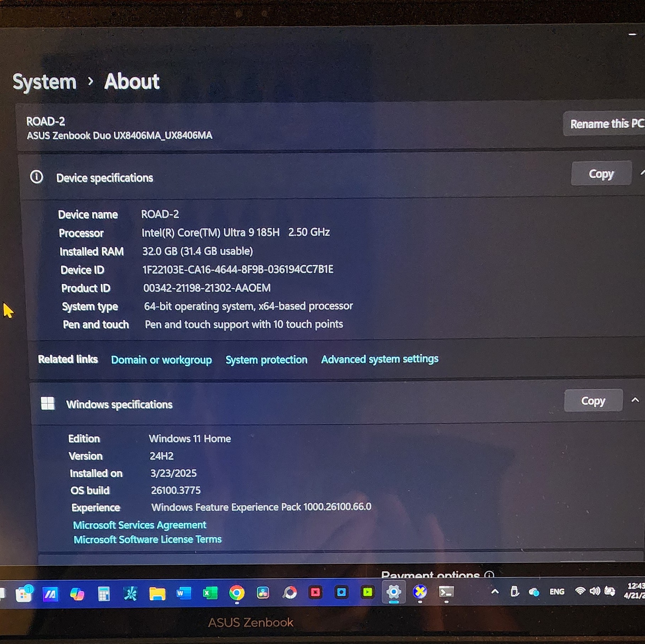
Task: Launch Microsoft Excel from taskbar
Action: pos(210,593)
